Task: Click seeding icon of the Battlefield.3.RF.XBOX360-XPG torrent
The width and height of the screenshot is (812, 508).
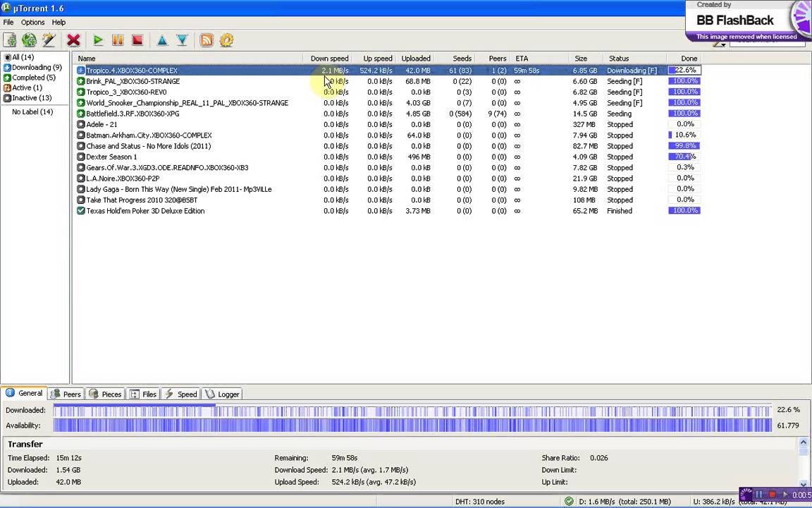Action: tap(81, 114)
